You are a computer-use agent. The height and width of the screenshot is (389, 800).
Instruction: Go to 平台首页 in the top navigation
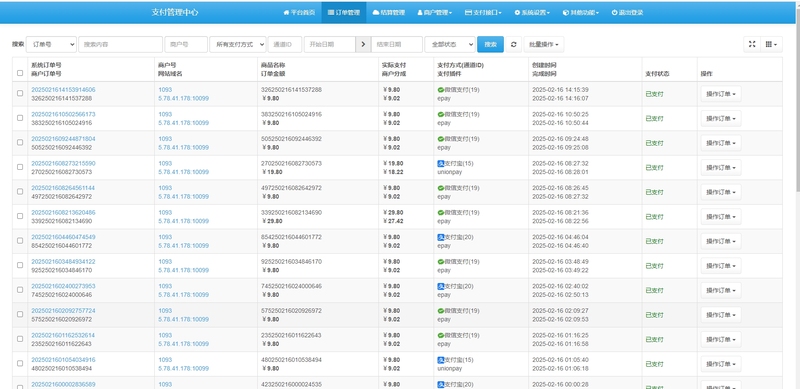(x=299, y=13)
